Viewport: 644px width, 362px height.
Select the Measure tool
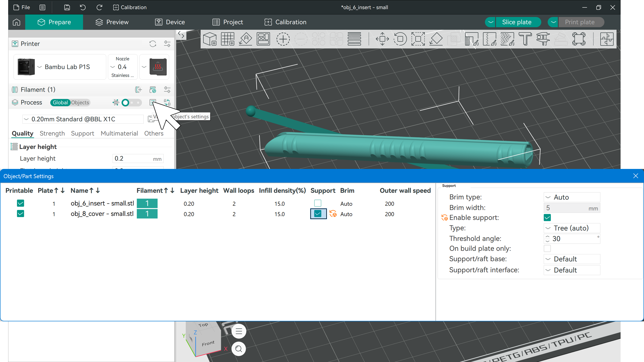tap(543, 39)
